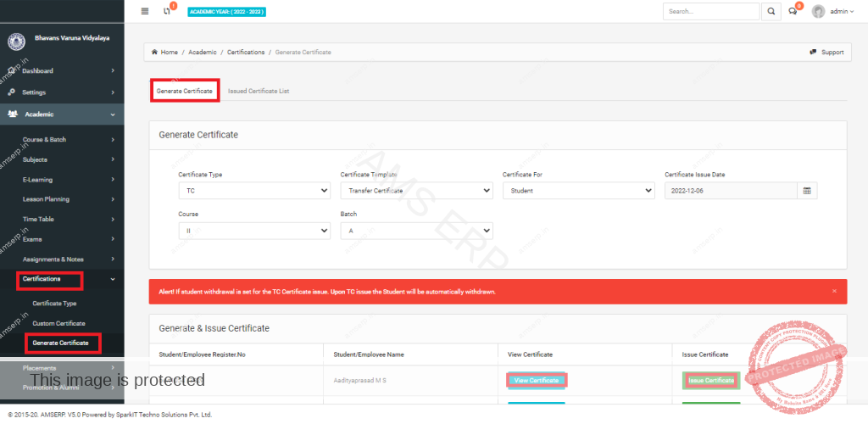The width and height of the screenshot is (868, 424).
Task: Dismiss the red alert with the X
Action: pos(834,291)
